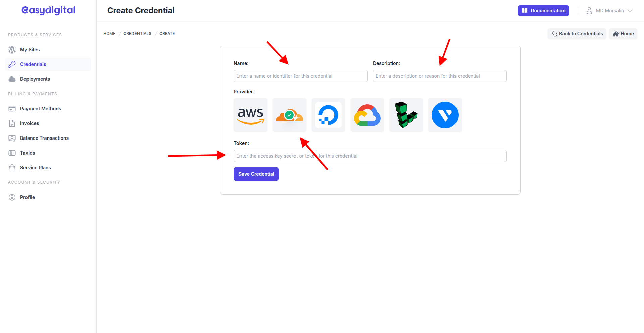The image size is (644, 333).
Task: Select the Google Cloud provider
Action: (367, 115)
